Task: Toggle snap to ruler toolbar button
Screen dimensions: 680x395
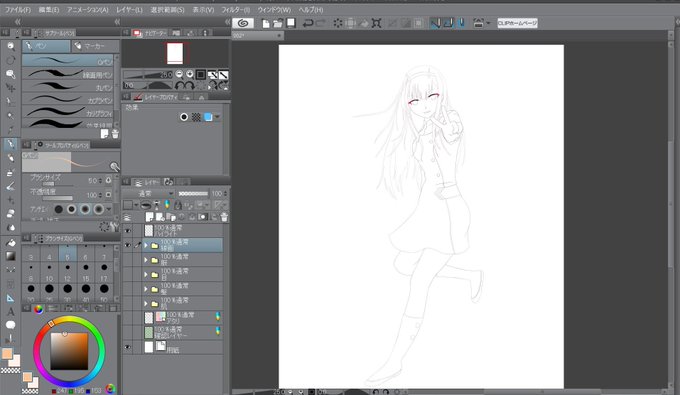Action: [435, 23]
